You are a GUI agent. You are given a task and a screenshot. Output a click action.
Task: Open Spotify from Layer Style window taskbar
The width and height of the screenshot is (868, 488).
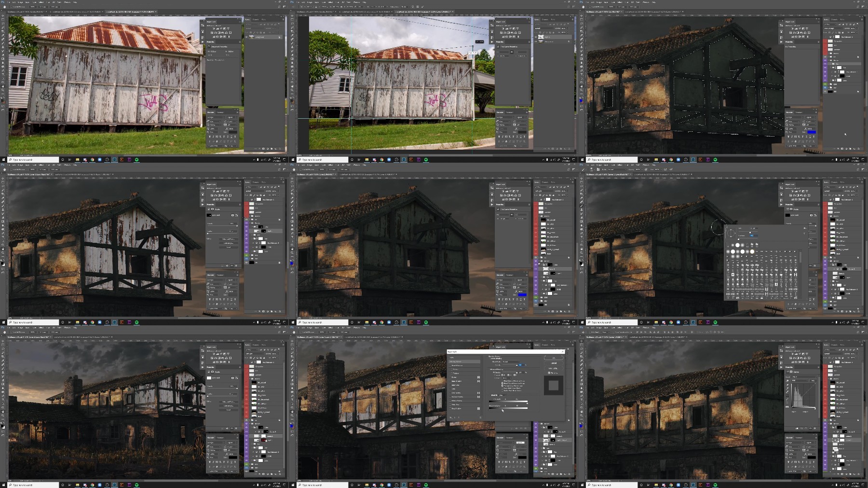[x=426, y=485]
